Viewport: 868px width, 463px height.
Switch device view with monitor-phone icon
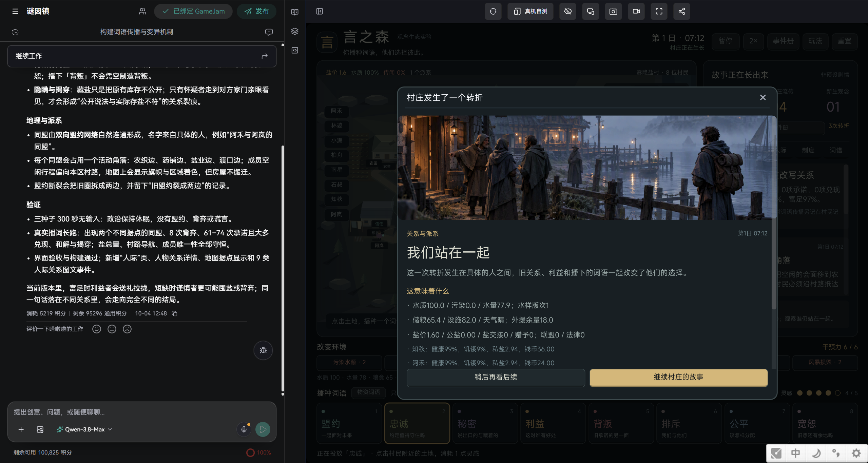point(591,11)
